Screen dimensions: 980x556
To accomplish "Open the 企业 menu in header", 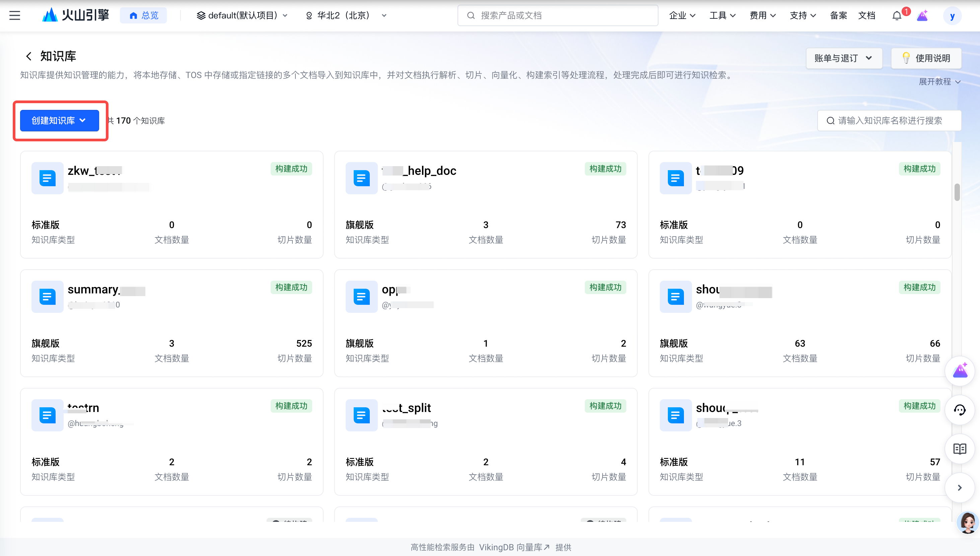I will tap(682, 16).
